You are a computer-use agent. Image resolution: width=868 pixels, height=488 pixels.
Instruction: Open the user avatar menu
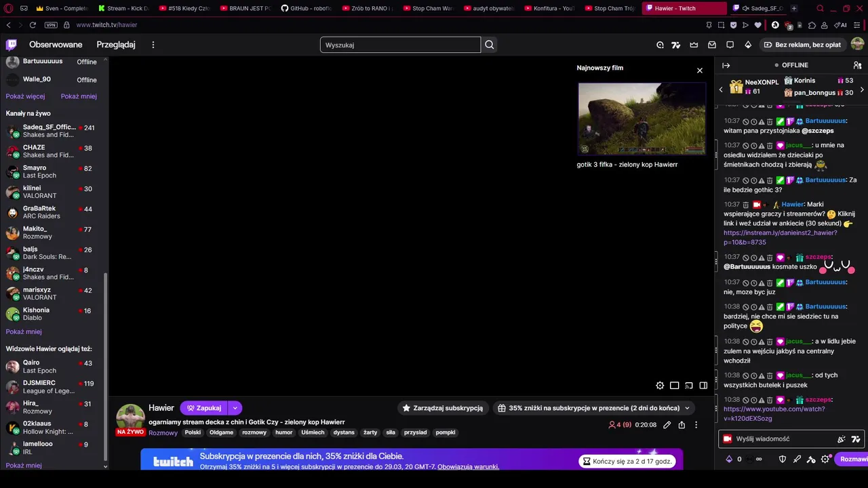[857, 45]
